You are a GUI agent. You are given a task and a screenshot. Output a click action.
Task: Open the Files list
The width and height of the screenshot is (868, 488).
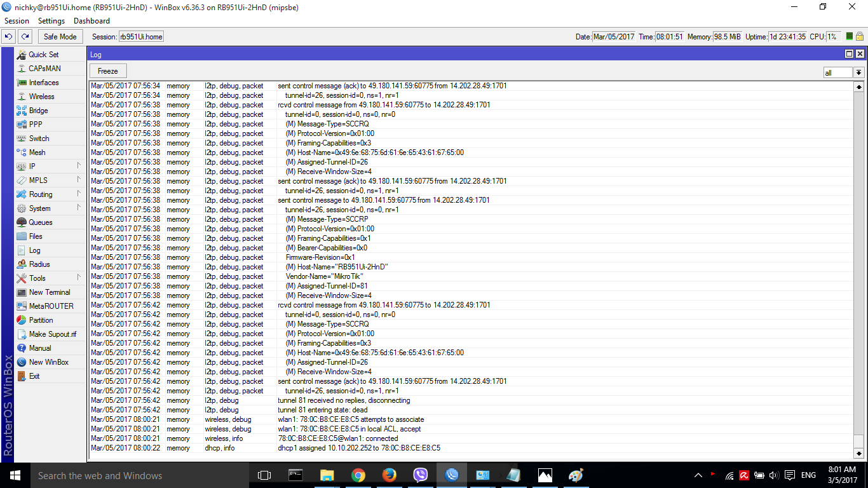[36, 236]
